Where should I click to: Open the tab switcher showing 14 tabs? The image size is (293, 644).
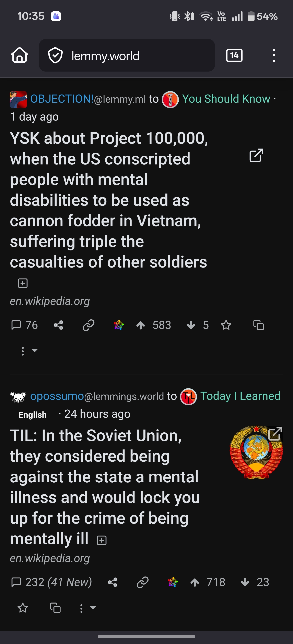(x=234, y=55)
